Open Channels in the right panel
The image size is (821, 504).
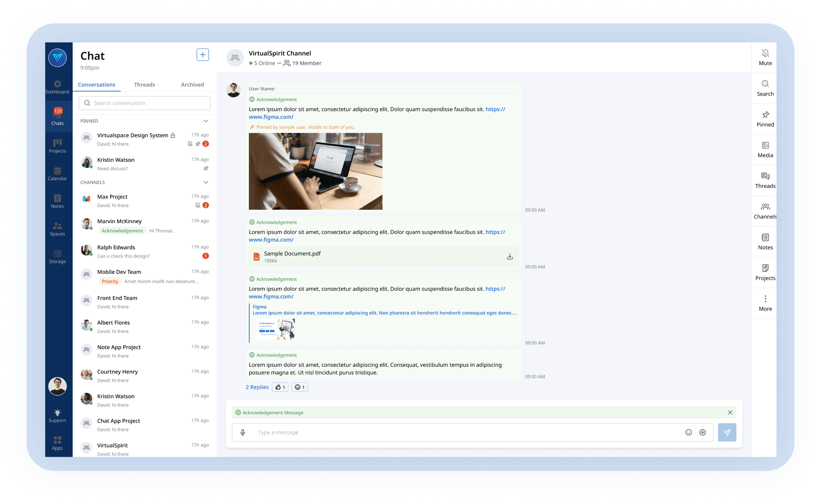pyautogui.click(x=765, y=211)
